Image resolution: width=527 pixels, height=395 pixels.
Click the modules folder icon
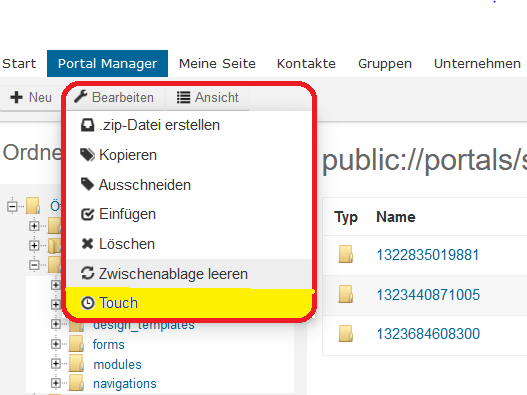click(77, 363)
